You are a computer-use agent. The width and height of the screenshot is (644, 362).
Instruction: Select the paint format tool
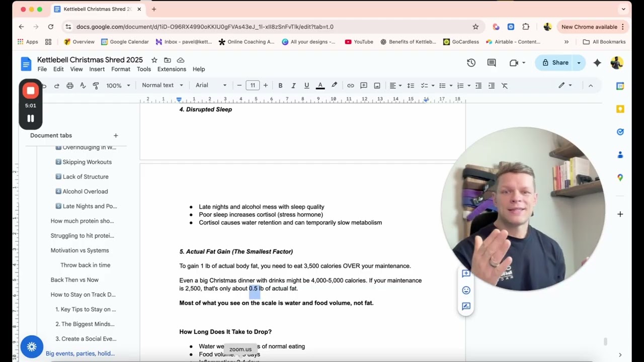(96, 85)
